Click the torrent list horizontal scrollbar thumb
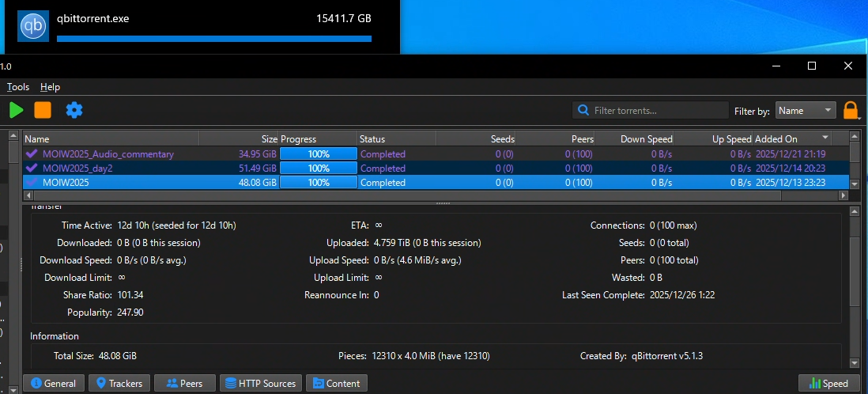The width and height of the screenshot is (868, 394). [407, 195]
